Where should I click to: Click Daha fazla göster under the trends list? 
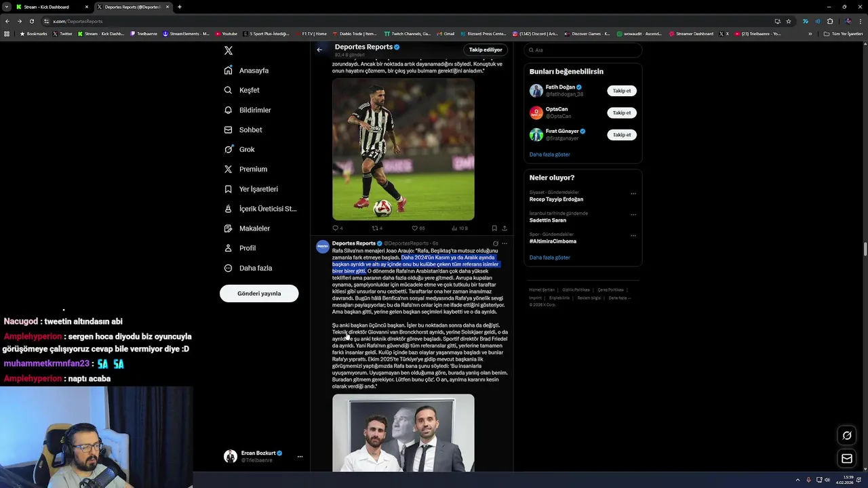point(550,258)
